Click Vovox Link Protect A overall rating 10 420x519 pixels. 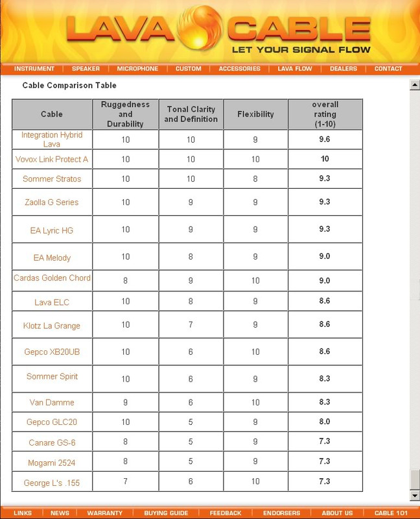click(325, 159)
